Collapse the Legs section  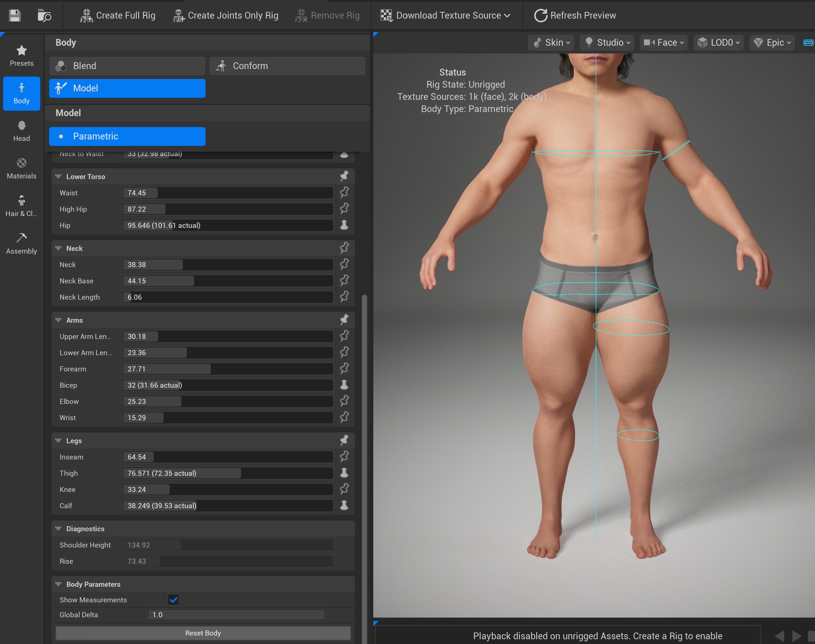click(x=58, y=441)
